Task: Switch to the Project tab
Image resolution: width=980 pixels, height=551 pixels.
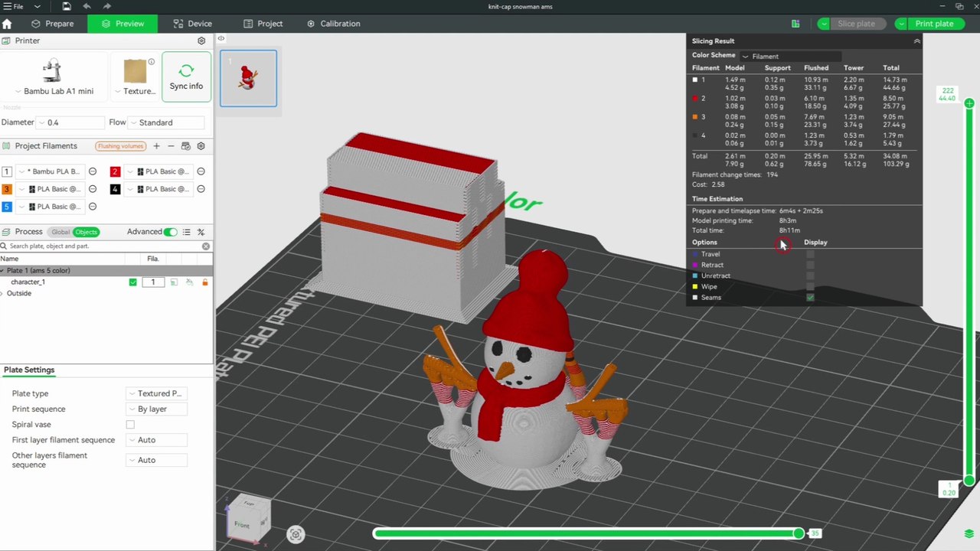Action: (x=263, y=24)
